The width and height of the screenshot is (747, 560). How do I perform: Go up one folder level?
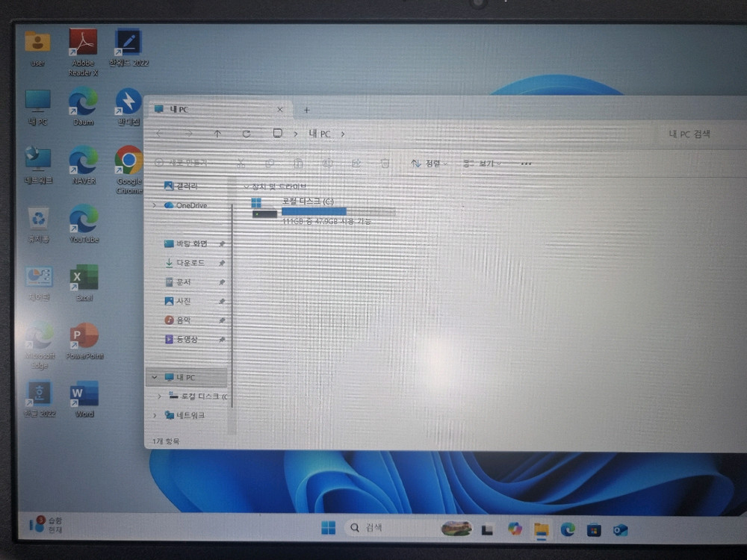[x=217, y=134]
